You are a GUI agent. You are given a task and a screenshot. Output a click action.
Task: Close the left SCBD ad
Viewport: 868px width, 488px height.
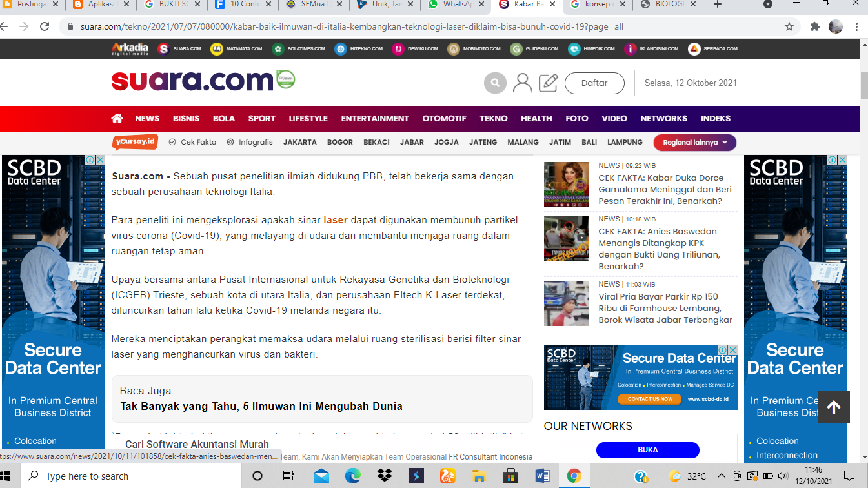(x=100, y=159)
